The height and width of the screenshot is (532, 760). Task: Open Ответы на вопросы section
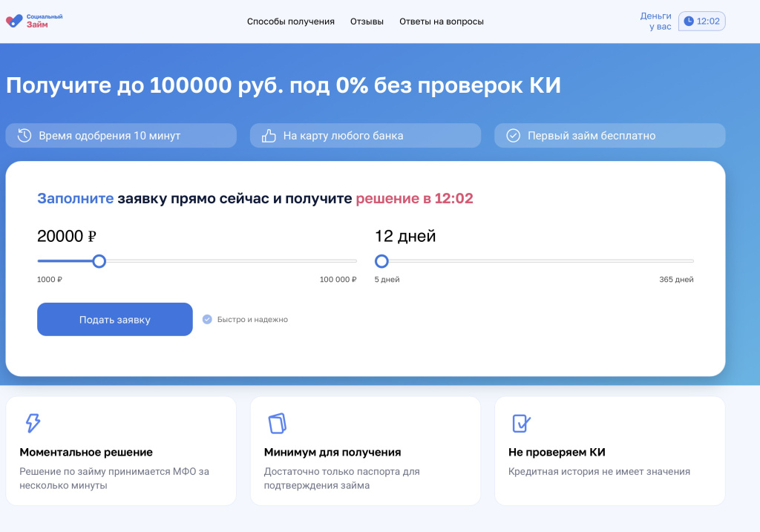[x=441, y=22]
